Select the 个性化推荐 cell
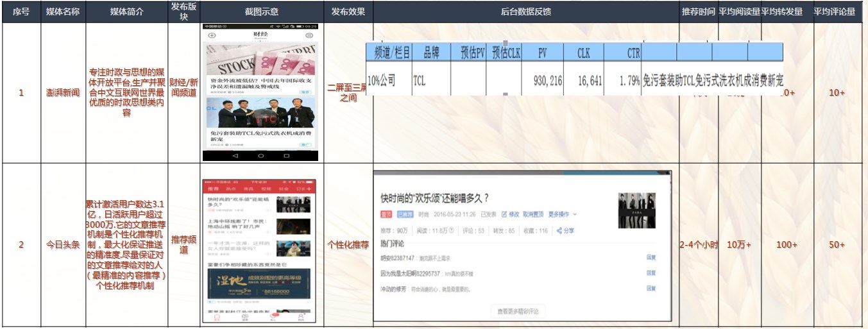Screen dimensions: 868x329 tap(348, 245)
